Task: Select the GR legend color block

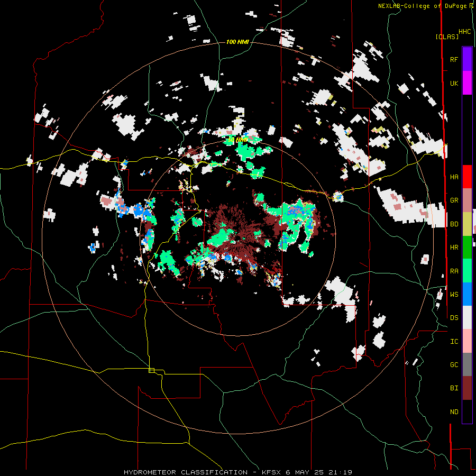Action: (467, 200)
